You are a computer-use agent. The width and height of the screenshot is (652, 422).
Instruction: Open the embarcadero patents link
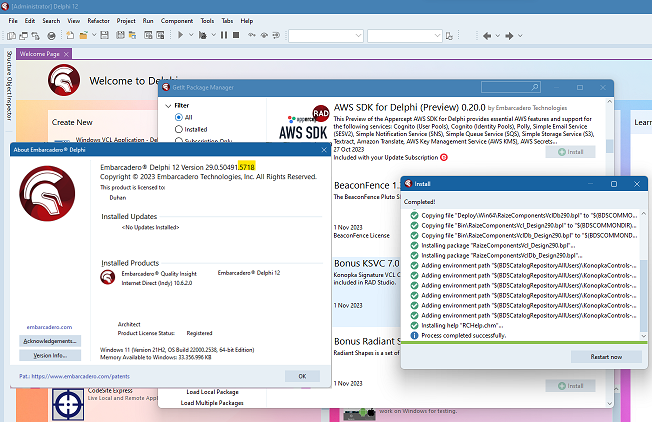click(x=81, y=376)
